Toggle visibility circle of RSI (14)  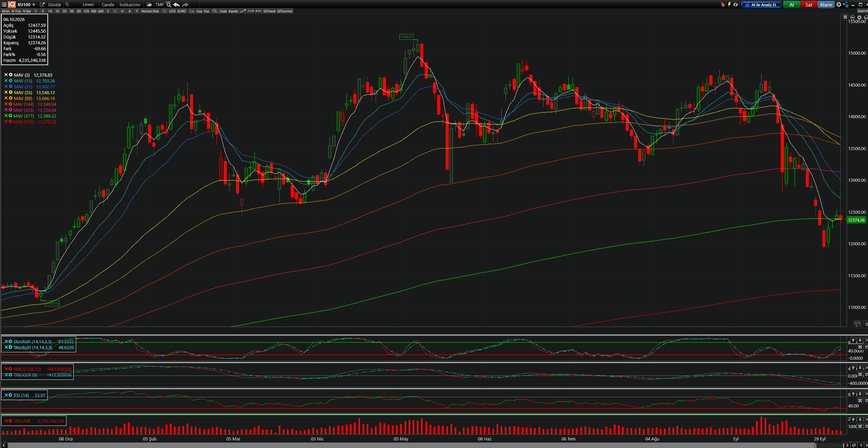click(x=10, y=395)
